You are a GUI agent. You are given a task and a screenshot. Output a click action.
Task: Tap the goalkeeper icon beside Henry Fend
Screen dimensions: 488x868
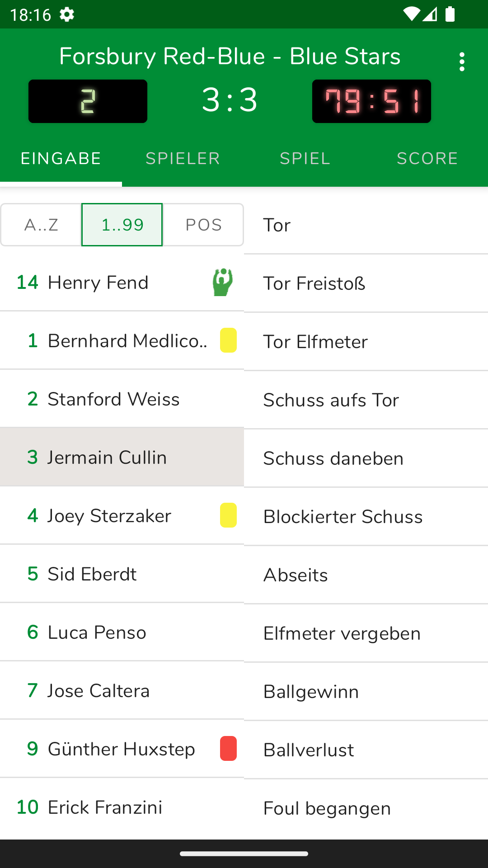click(223, 283)
